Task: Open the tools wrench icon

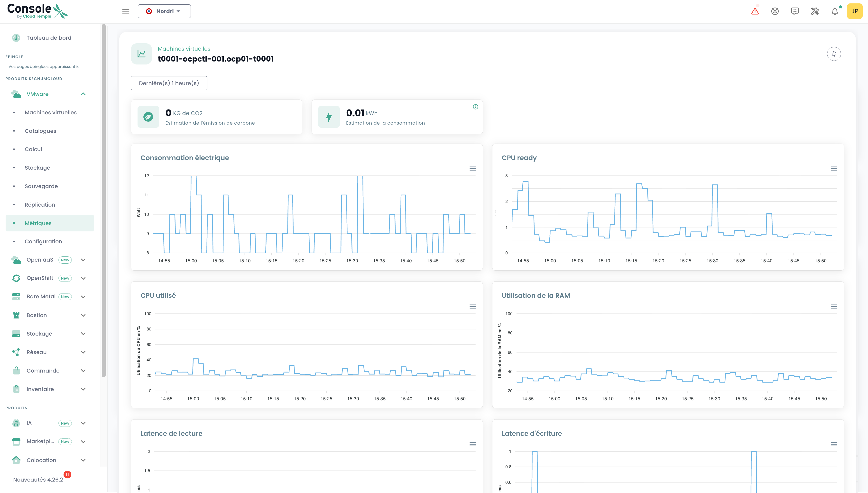Action: pos(815,11)
